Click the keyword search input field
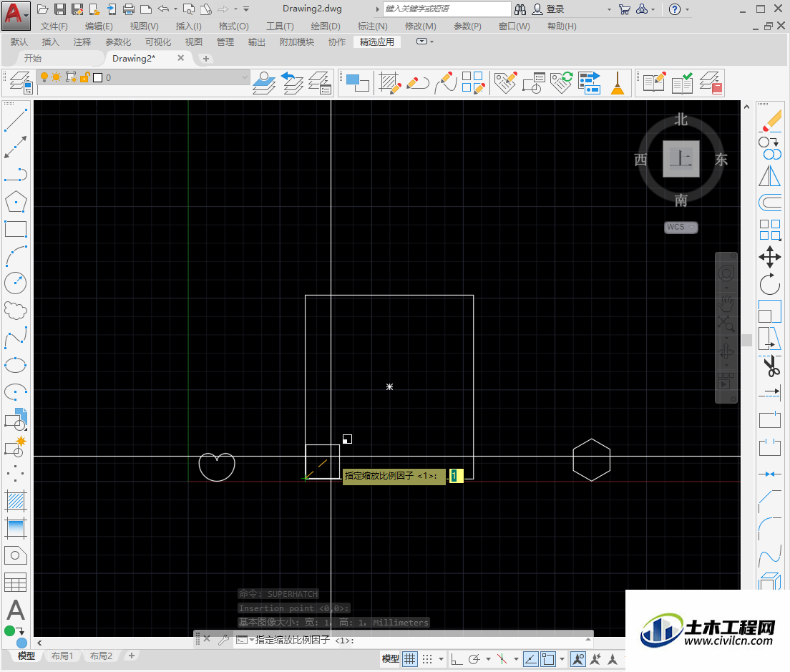This screenshot has height=672, width=790. click(447, 9)
